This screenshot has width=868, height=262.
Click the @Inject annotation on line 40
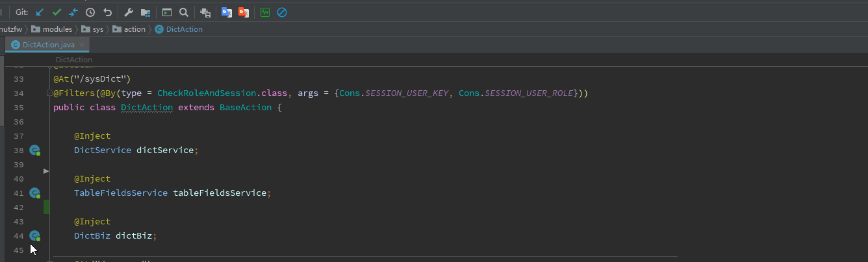pyautogui.click(x=92, y=179)
